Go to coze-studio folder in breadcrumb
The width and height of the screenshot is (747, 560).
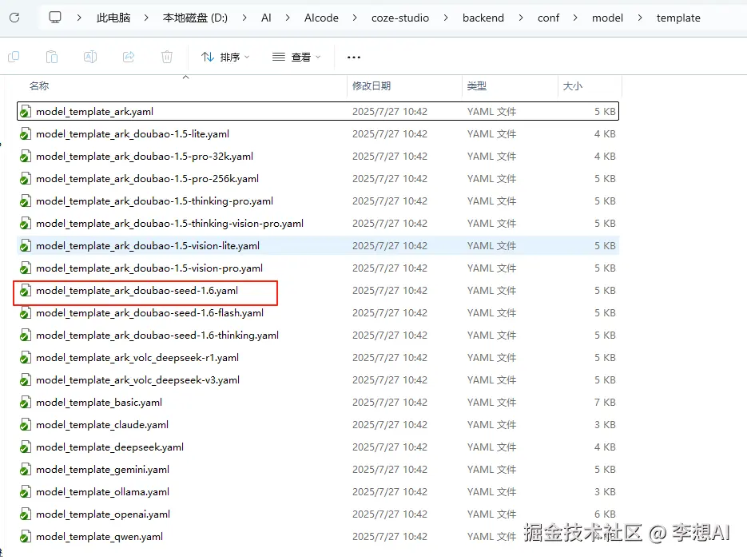[x=400, y=18]
